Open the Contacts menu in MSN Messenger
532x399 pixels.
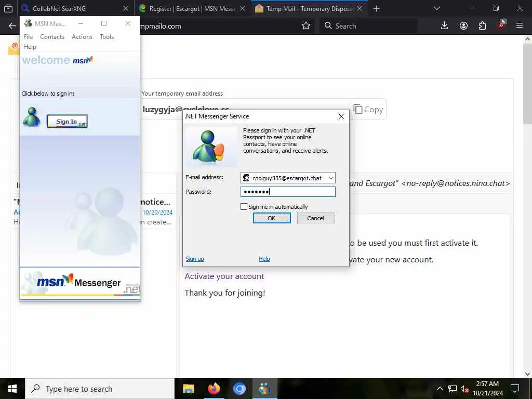coord(52,37)
